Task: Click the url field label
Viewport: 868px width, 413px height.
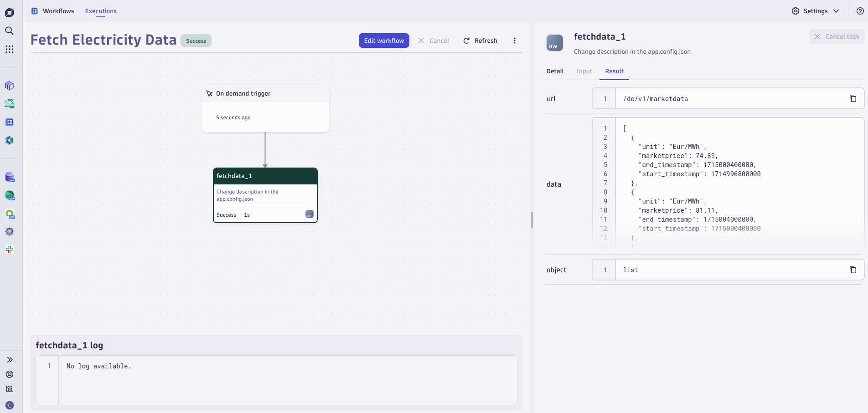Action: 551,99
